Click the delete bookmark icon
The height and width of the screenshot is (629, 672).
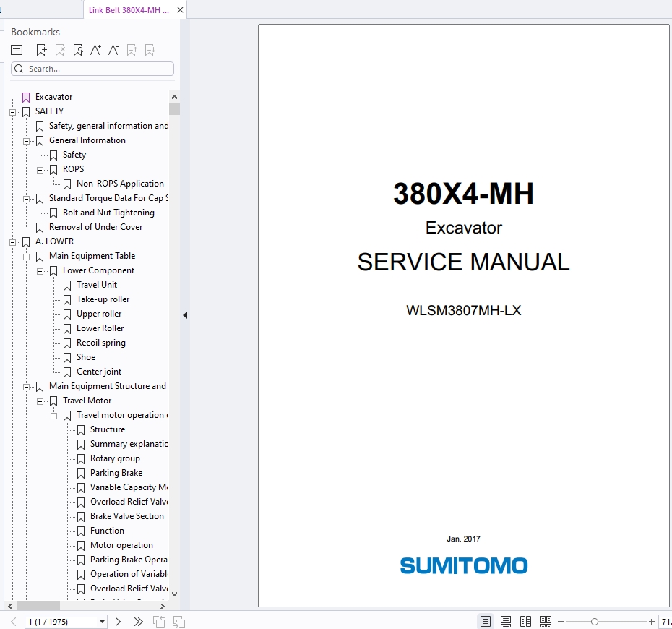point(60,50)
